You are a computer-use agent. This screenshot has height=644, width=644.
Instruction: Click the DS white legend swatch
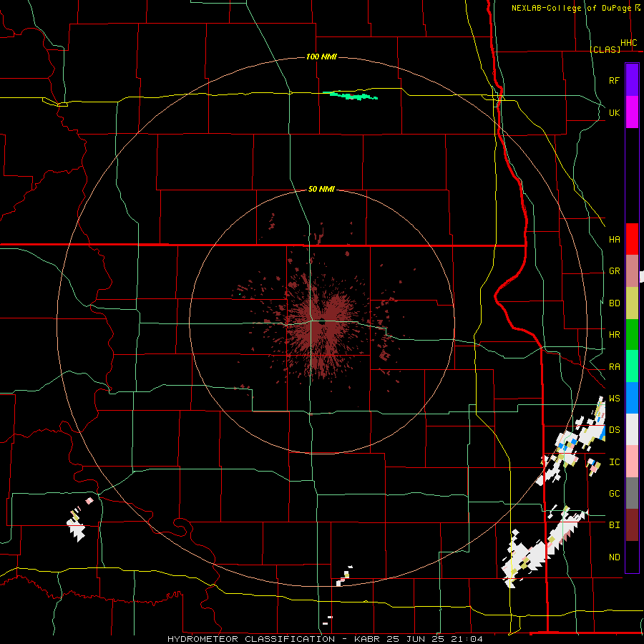pyautogui.click(x=632, y=429)
